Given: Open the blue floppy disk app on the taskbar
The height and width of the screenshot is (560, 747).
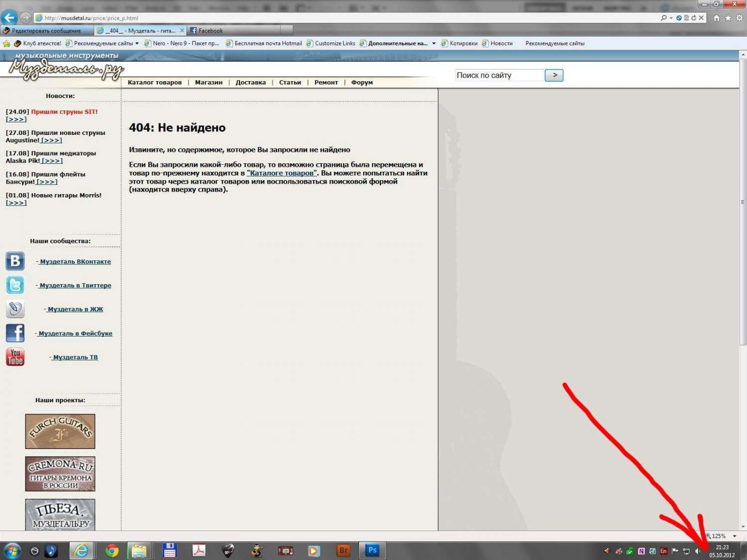Looking at the screenshot, I should click(170, 551).
